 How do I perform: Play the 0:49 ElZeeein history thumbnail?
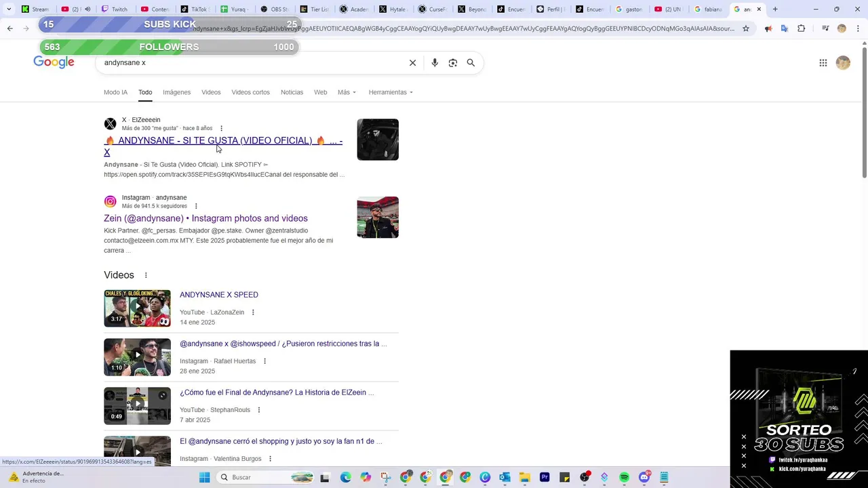pos(137,406)
